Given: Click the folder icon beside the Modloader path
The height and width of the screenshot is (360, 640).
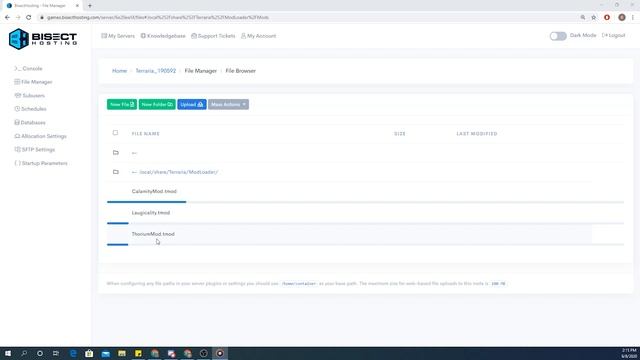Looking at the screenshot, I should coord(116,172).
